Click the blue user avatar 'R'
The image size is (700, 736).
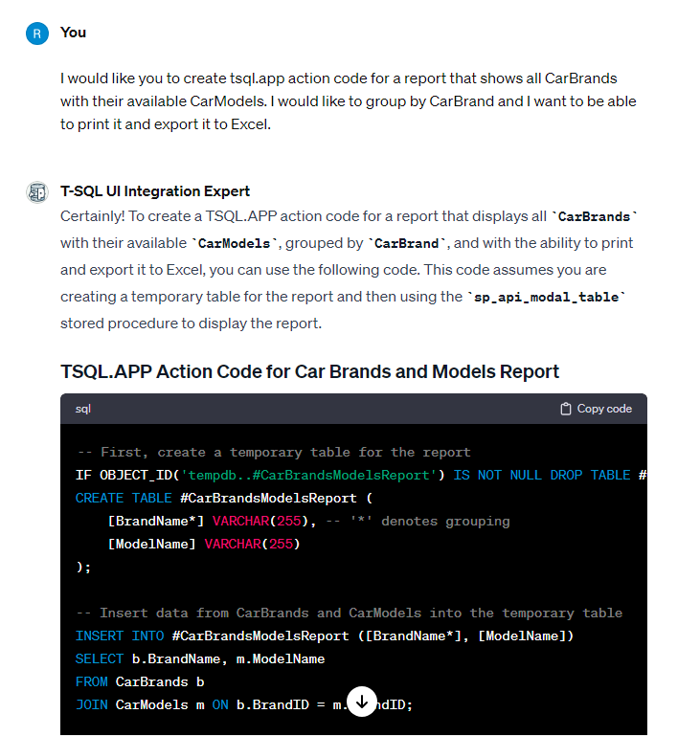point(37,33)
